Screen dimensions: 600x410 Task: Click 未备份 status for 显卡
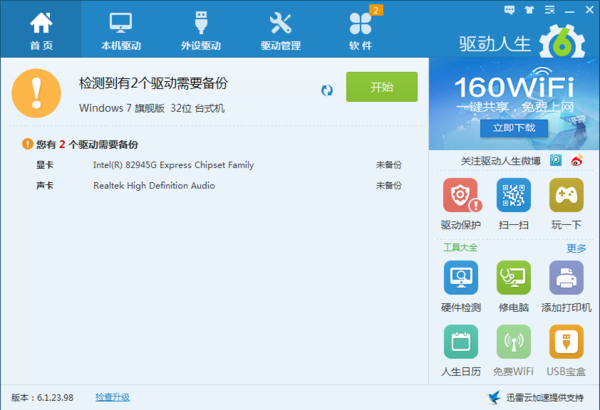coord(389,165)
